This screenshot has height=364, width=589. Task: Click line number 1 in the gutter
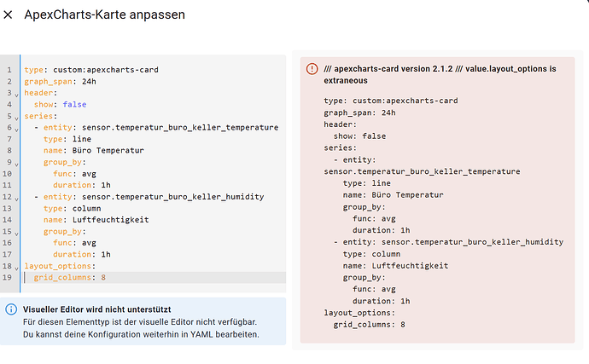click(9, 70)
